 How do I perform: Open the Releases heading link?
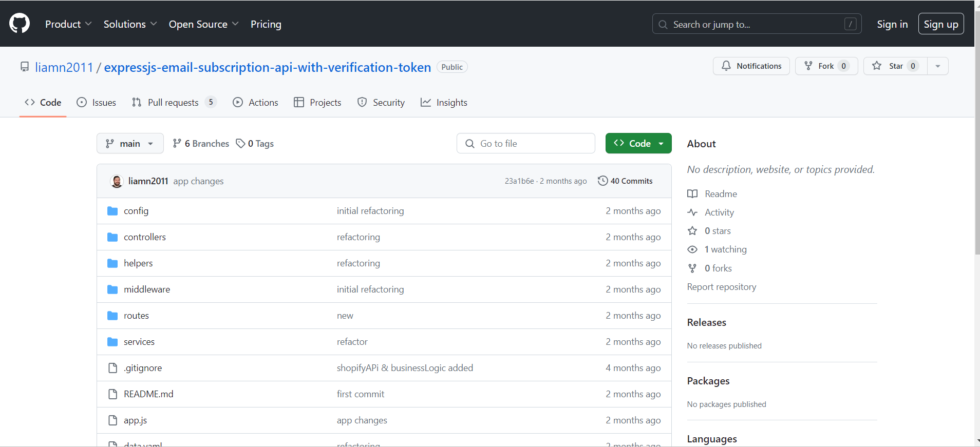click(x=707, y=322)
